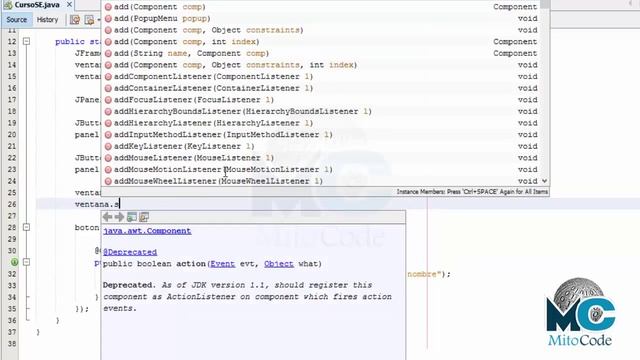
Task: Open the Source view
Action: pos(17,20)
